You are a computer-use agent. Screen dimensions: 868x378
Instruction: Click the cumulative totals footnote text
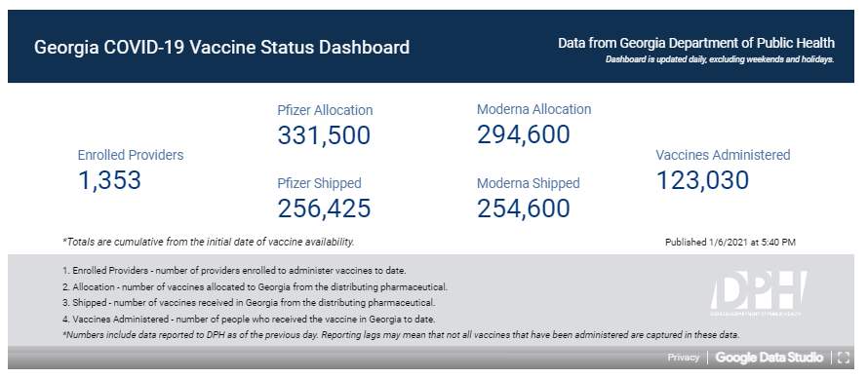(x=209, y=242)
